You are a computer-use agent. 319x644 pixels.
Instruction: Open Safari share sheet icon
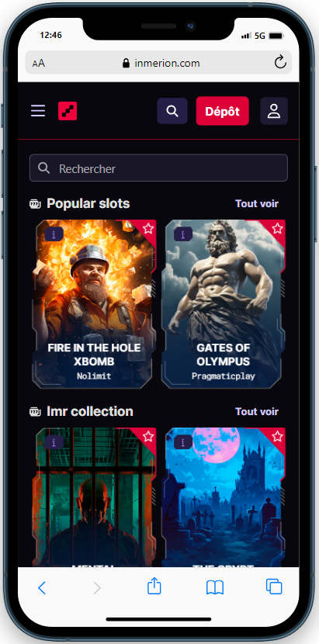tap(154, 586)
